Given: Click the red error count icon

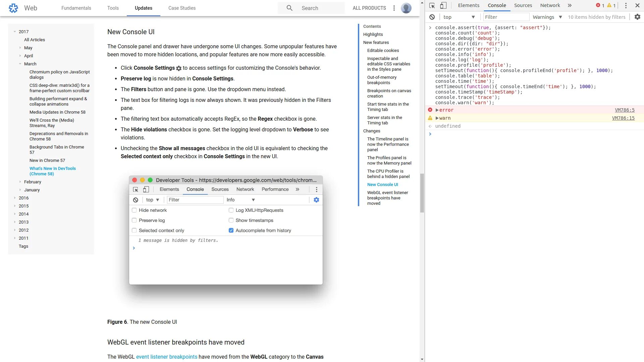Looking at the screenshot, I should (x=598, y=5).
